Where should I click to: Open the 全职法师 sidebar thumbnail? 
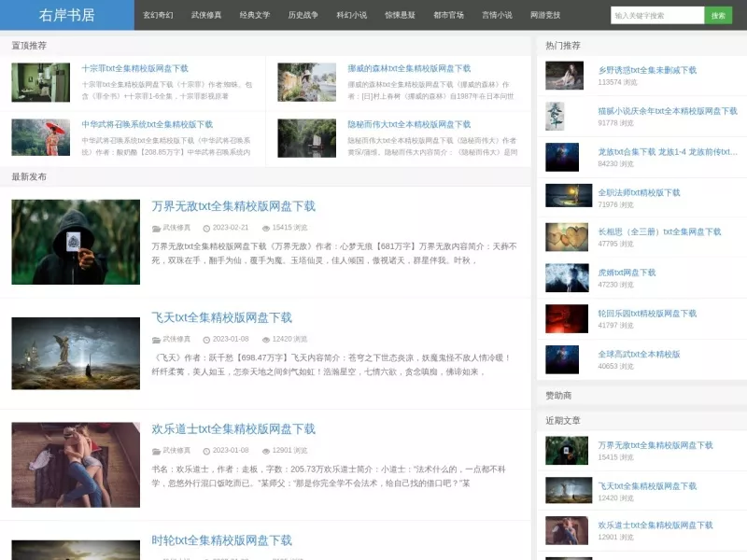click(569, 195)
